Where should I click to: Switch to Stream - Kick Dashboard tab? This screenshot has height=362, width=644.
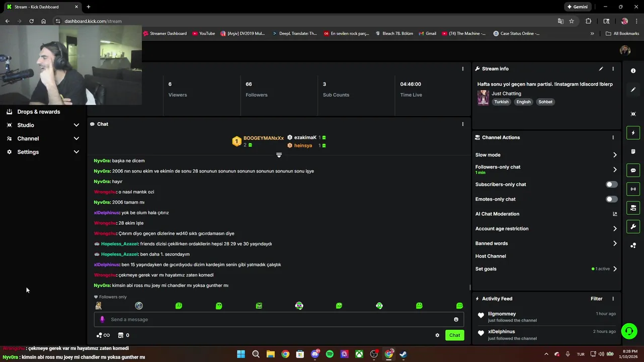click(x=41, y=7)
